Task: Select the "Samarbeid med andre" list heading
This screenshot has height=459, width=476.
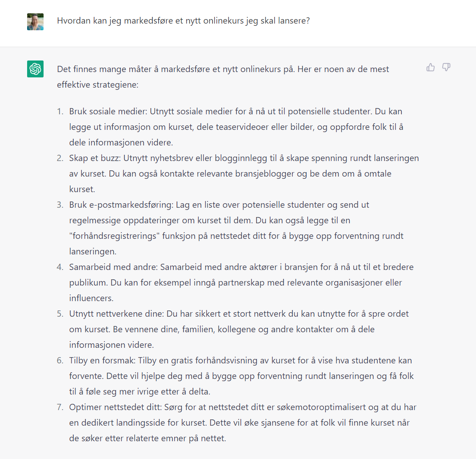Action: click(113, 267)
